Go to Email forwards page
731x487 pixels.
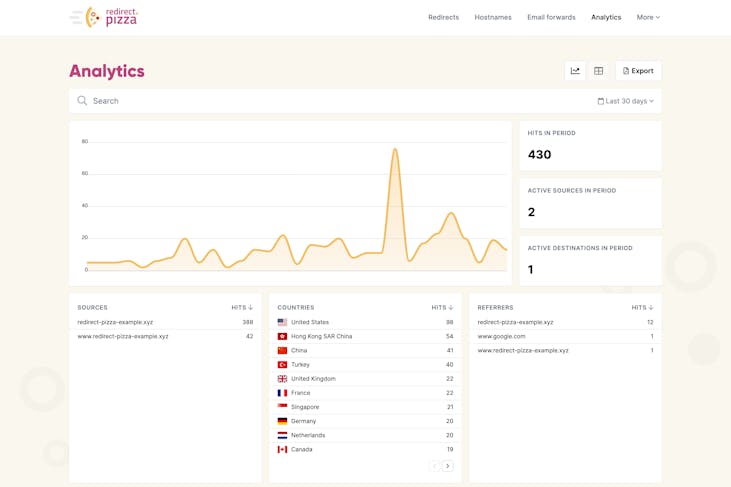pos(551,17)
